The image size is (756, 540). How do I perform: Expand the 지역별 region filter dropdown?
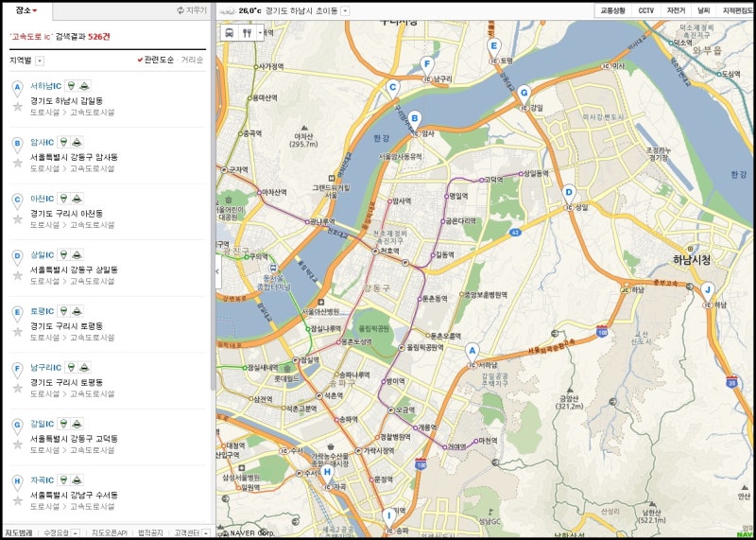point(40,61)
